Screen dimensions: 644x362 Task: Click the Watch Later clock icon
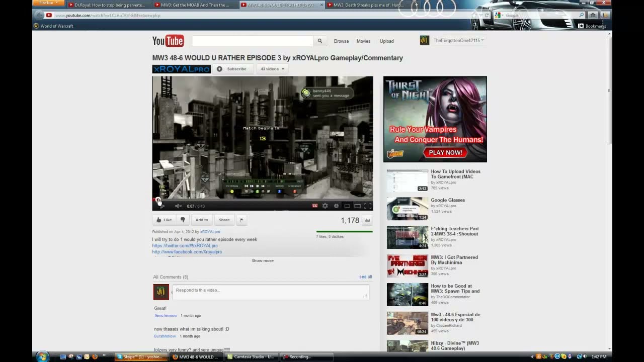click(336, 206)
